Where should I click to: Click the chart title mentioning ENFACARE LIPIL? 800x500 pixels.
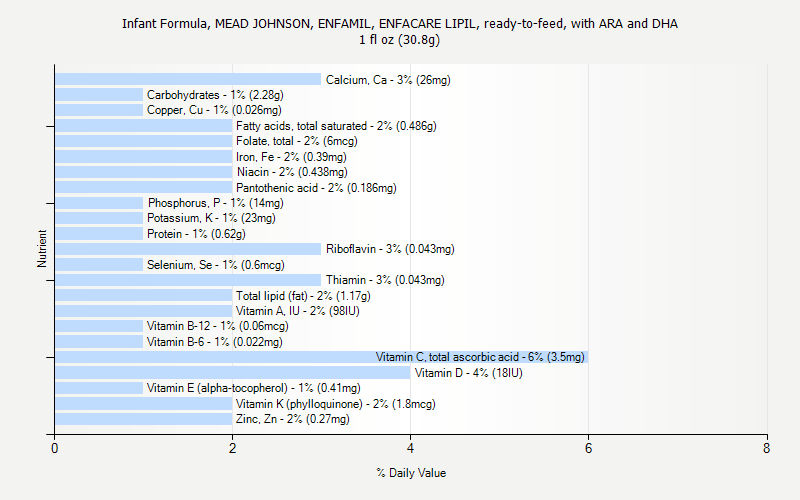tap(399, 23)
